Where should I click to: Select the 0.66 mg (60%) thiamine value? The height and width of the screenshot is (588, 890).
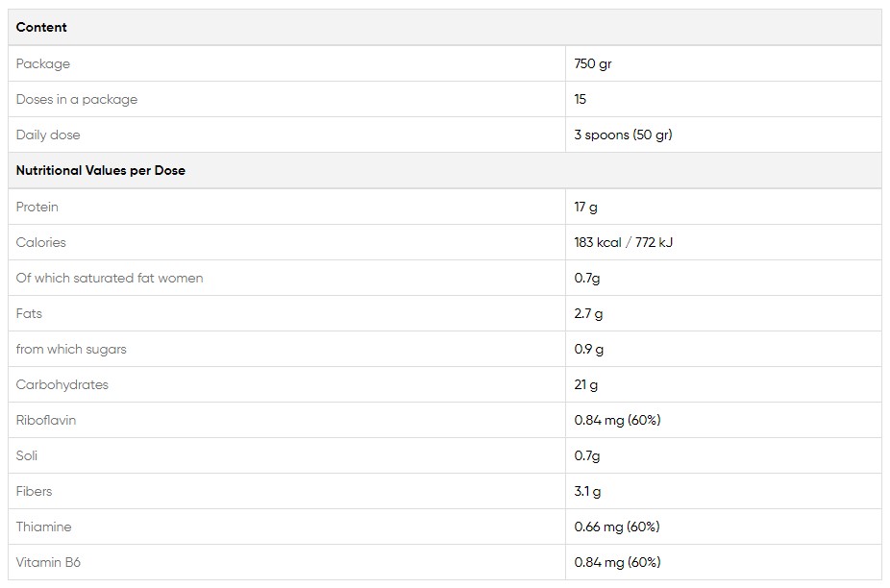point(617,527)
